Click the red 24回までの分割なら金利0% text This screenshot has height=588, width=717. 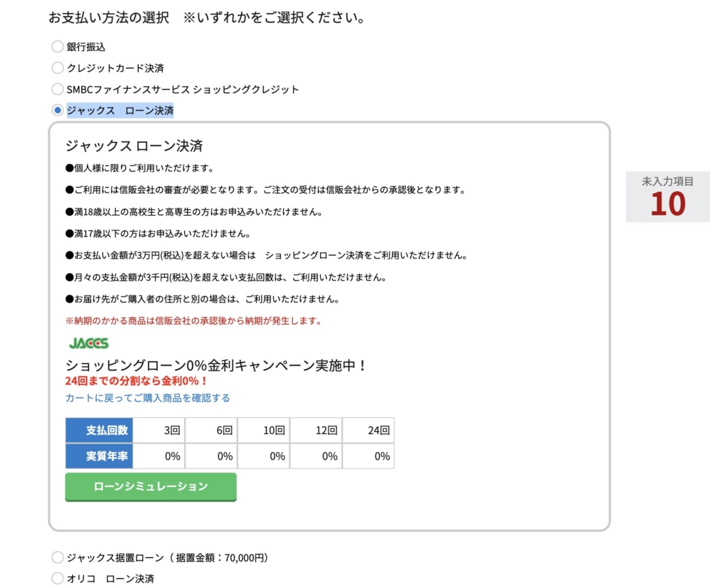click(x=136, y=381)
